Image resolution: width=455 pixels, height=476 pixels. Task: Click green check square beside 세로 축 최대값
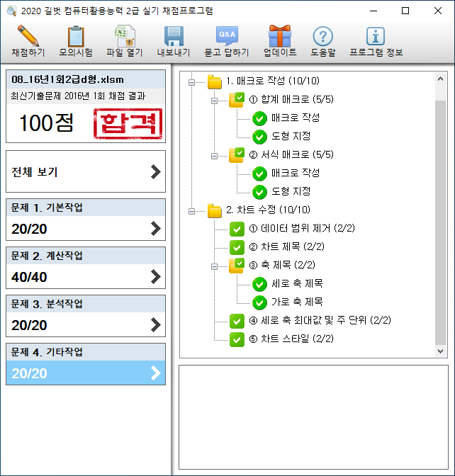(x=237, y=321)
